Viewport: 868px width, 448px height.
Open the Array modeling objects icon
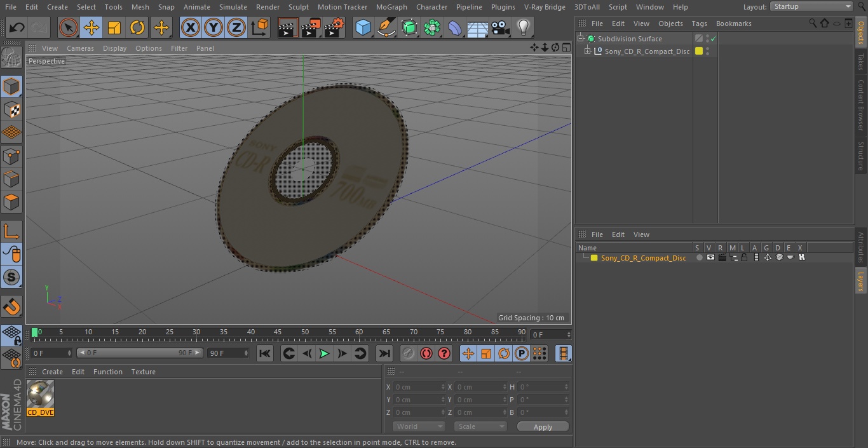(x=432, y=28)
